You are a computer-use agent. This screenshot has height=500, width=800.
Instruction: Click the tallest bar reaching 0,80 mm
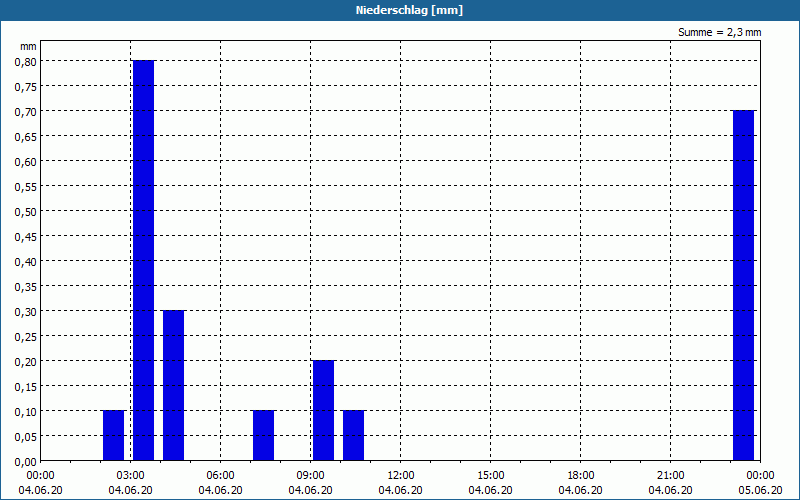click(143, 260)
